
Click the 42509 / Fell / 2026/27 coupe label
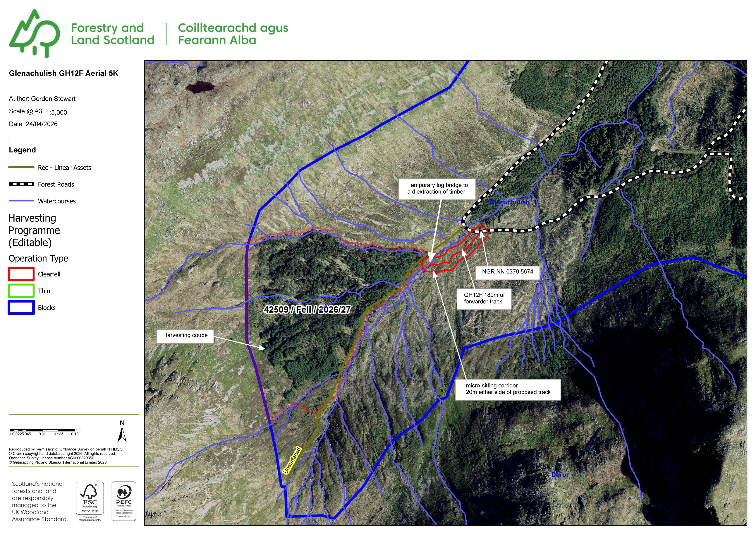click(x=307, y=309)
